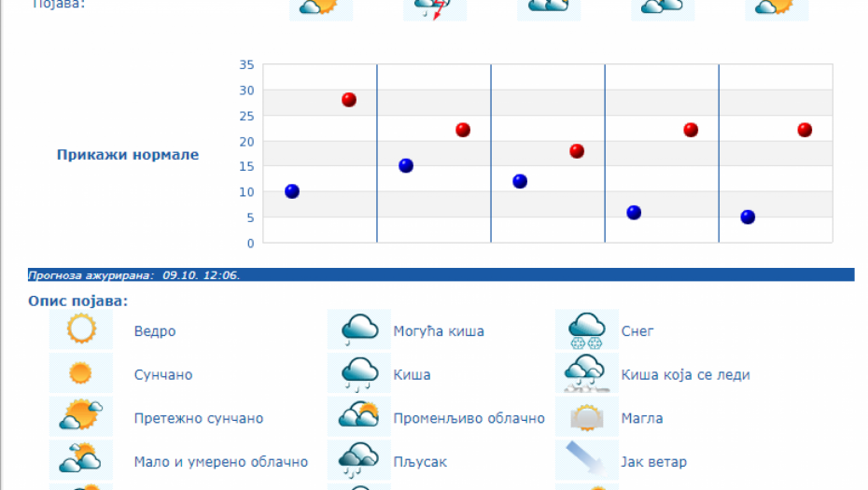Click the Променљиво облачно legend icon
Screen dimensions: 868x490
tap(359, 416)
